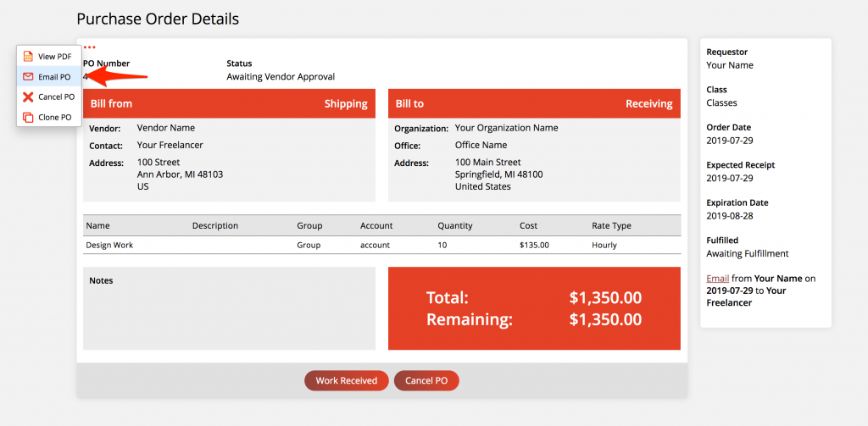The image size is (868, 426).
Task: Click the Quantity column header
Action: click(455, 226)
